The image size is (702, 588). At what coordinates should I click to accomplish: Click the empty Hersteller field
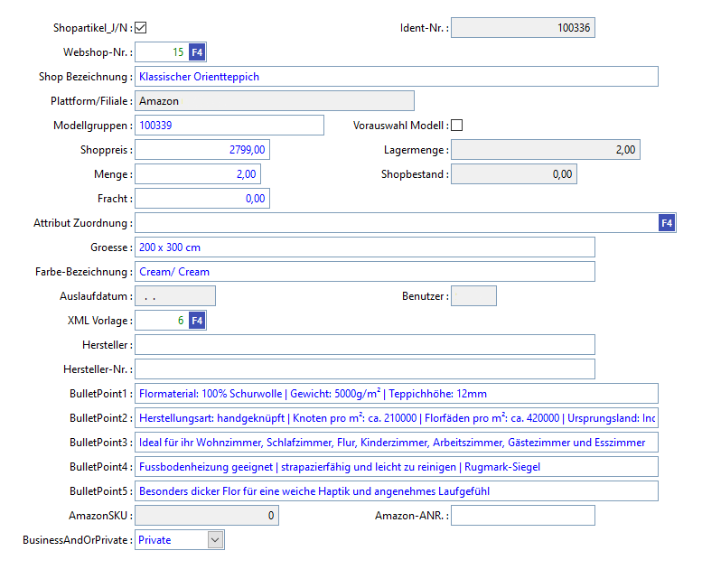click(365, 345)
